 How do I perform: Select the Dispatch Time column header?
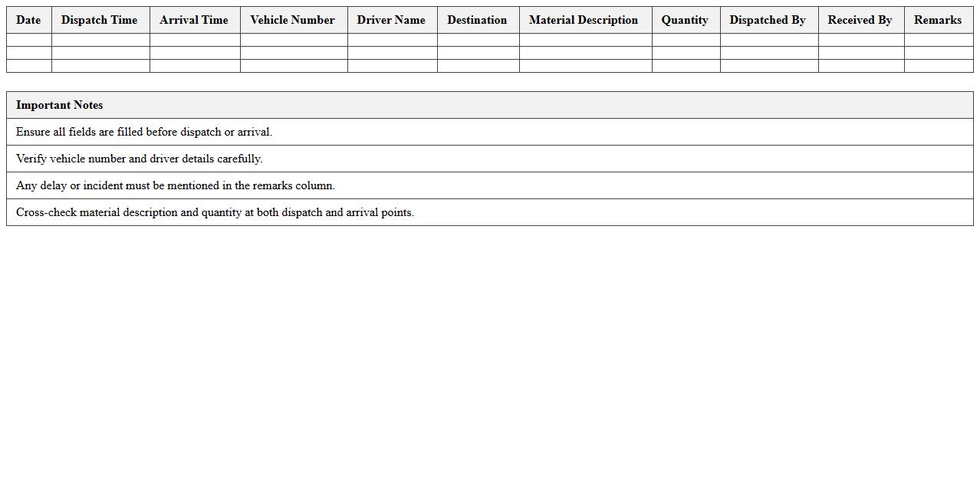[x=99, y=20]
